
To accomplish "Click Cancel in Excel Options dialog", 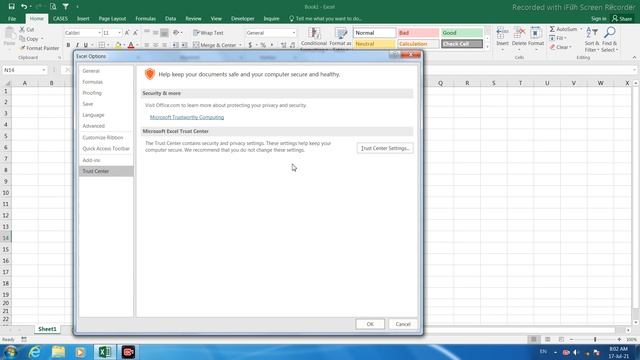I will tap(403, 324).
